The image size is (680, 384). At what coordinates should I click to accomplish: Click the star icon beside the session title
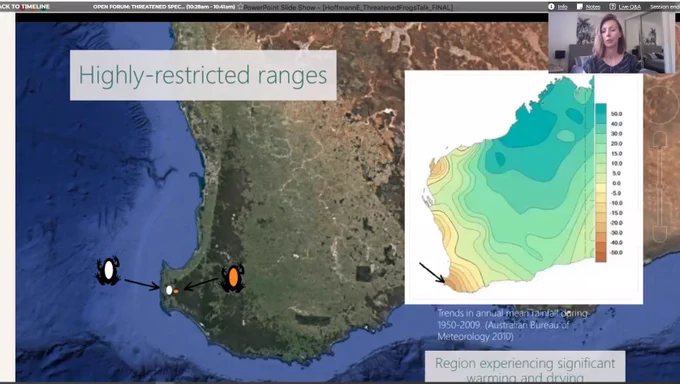coord(240,7)
